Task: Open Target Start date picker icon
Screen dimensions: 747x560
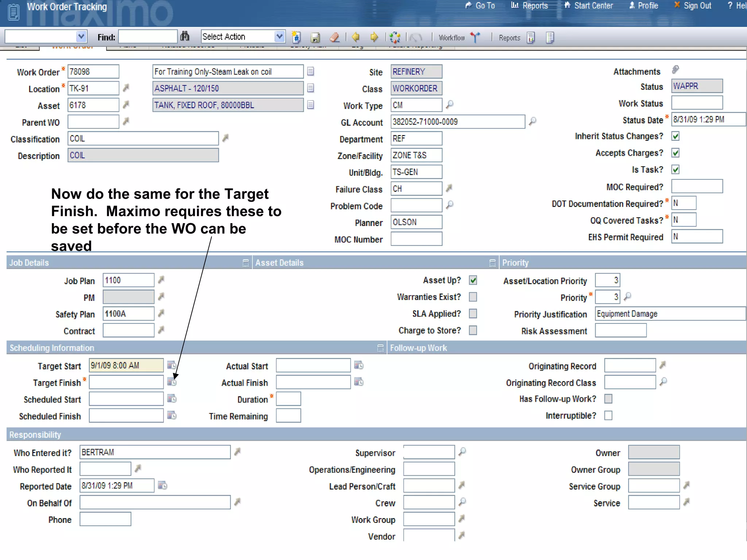Action: (172, 365)
